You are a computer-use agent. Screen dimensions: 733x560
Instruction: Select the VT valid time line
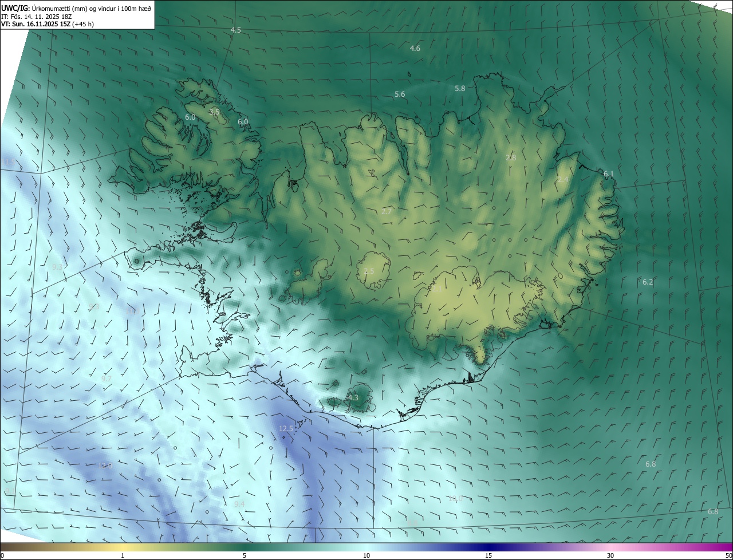tap(48, 24)
